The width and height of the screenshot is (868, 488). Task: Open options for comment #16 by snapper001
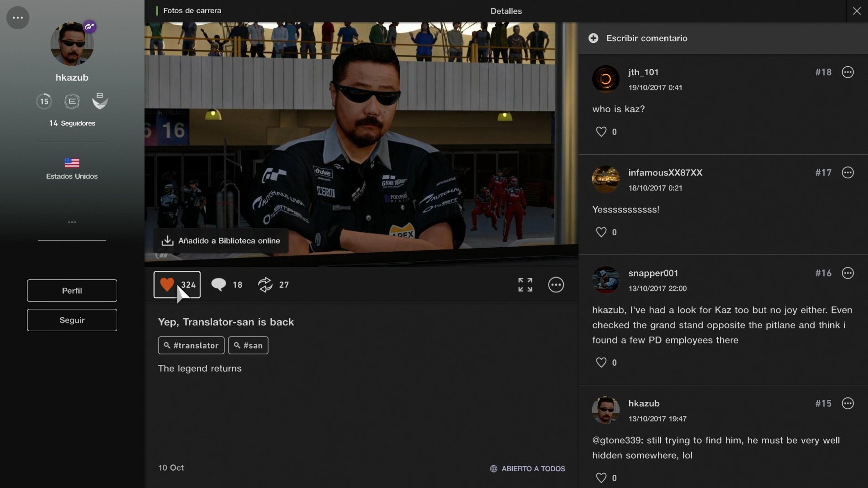click(x=848, y=273)
